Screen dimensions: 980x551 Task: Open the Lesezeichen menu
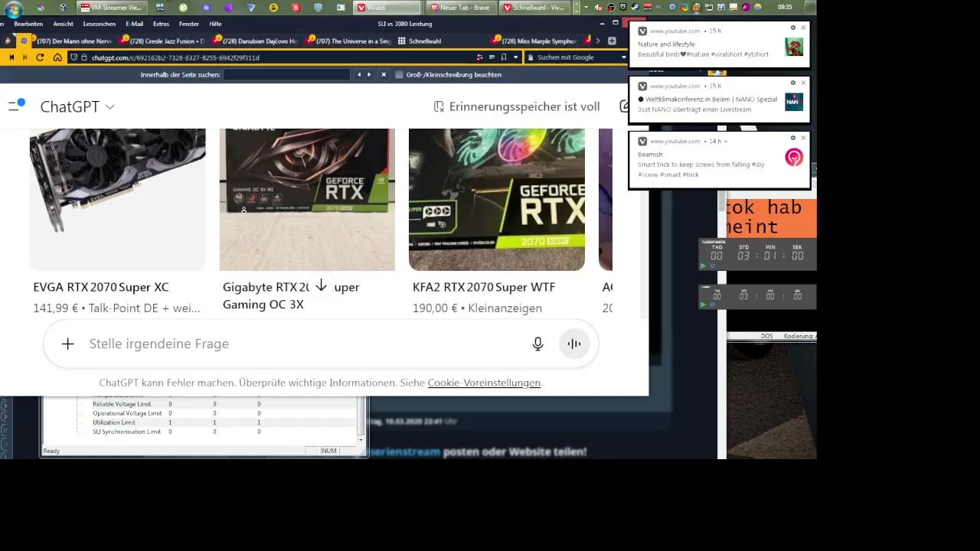tap(99, 24)
